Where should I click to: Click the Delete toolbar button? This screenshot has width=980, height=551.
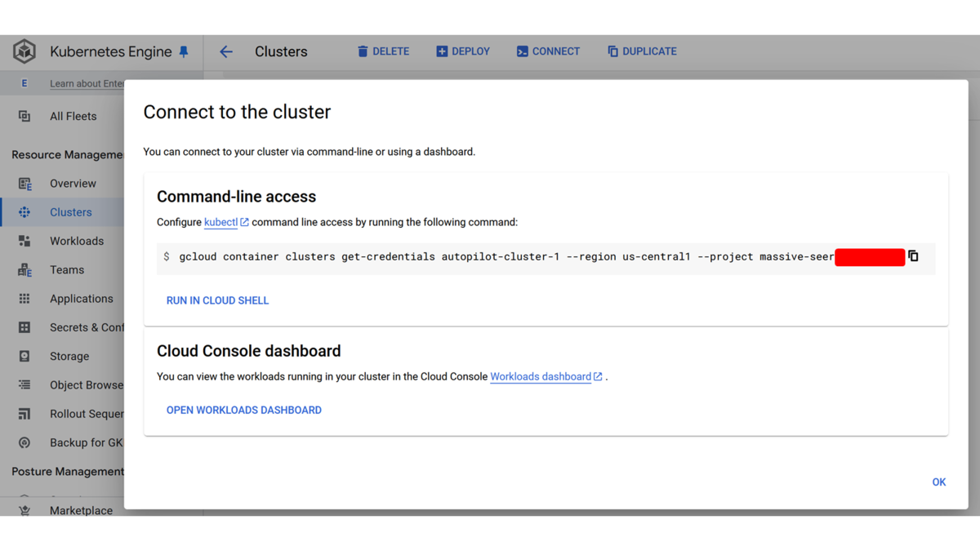383,51
